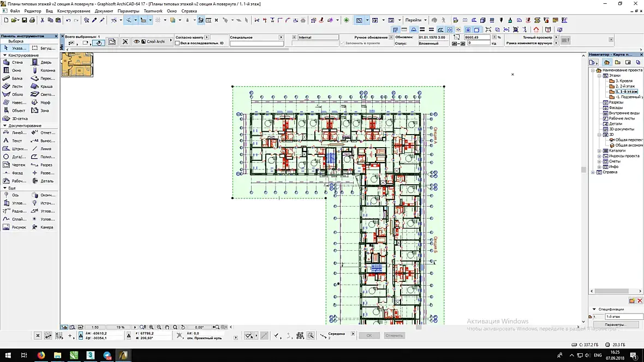The image size is (644, 362).
Task: Close the 'Панель инструментов' toolbox panel
Action: pos(56,36)
